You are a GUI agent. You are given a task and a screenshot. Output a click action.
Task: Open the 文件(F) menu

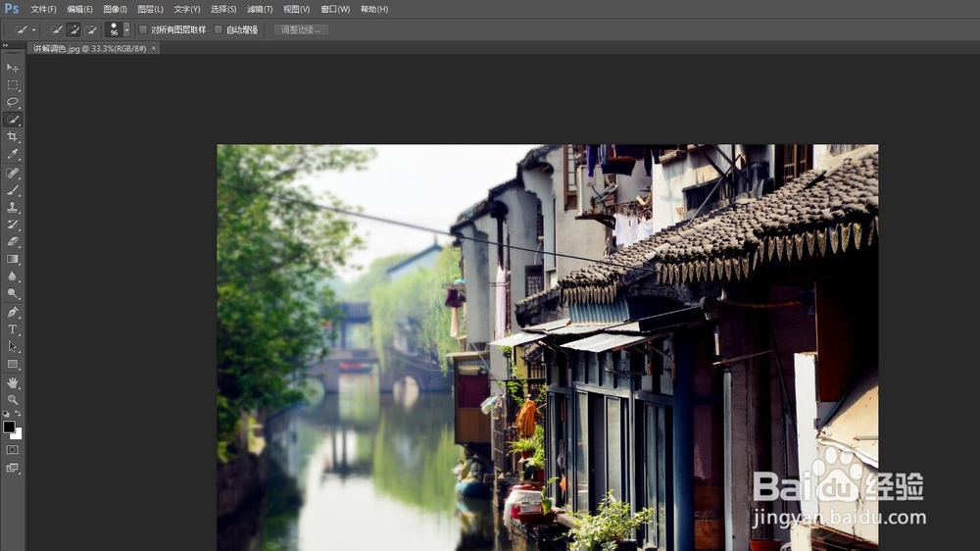(x=43, y=10)
